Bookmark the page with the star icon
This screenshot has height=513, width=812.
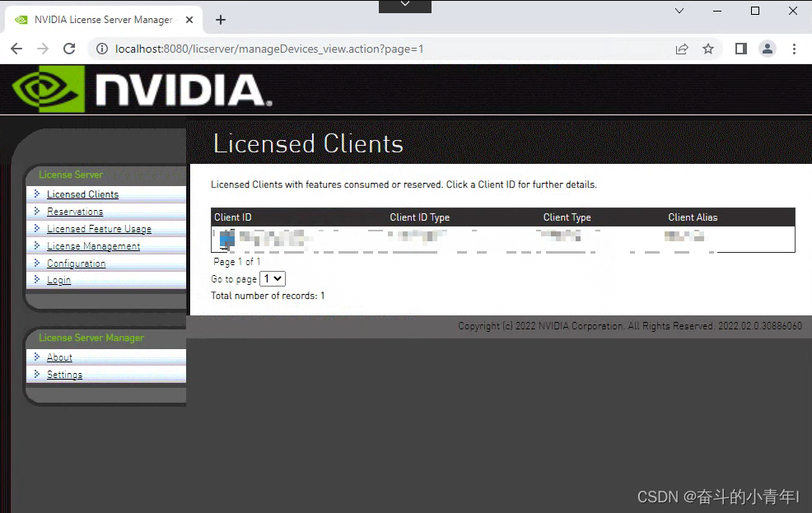[x=708, y=49]
